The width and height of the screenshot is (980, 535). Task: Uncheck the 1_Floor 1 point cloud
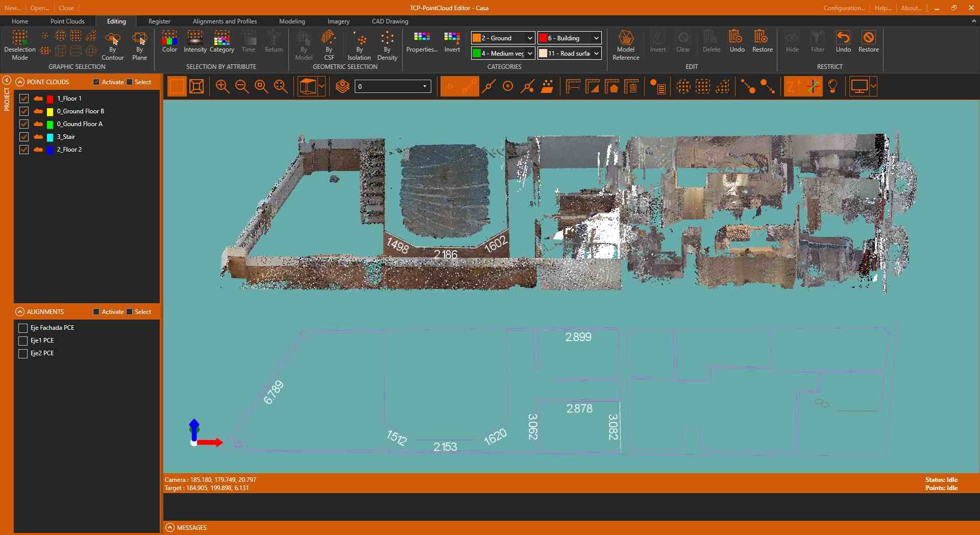click(x=23, y=99)
